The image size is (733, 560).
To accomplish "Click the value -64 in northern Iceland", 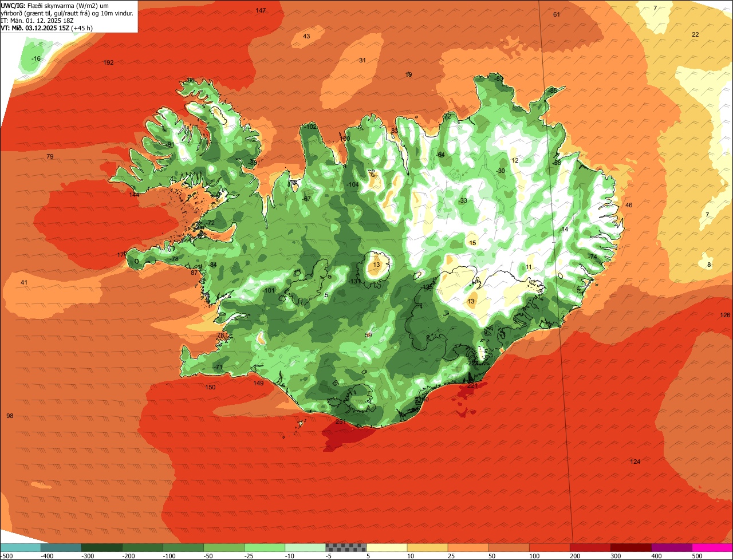I will coord(440,155).
